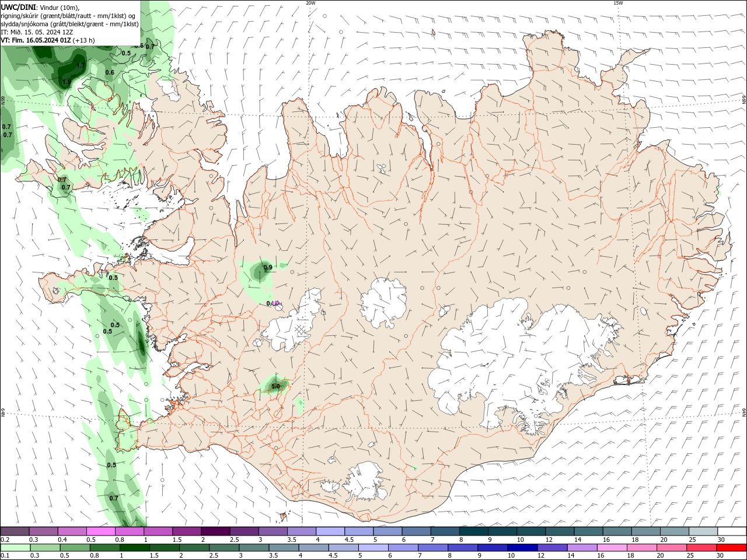747x560 pixels.
Task: Choose the 2.5 grey-green swatch in lower scale
Action: point(224,548)
